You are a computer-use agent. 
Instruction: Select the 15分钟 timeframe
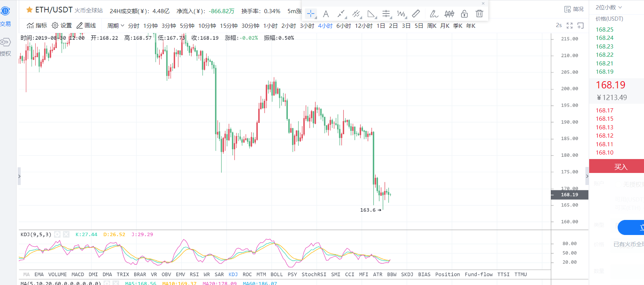point(228,26)
